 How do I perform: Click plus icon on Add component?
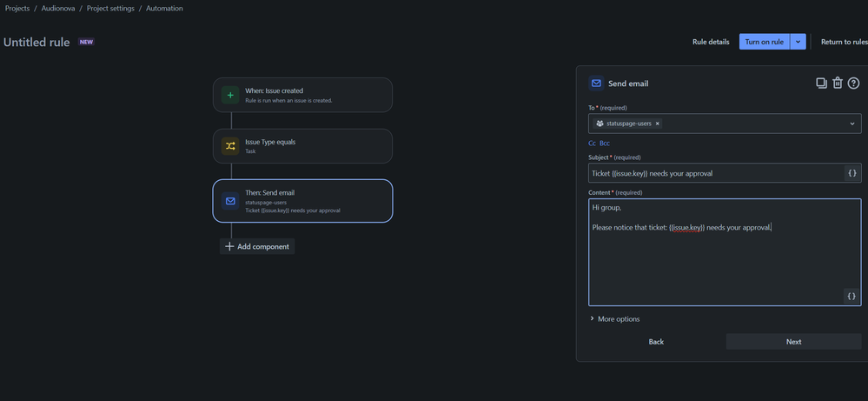[x=229, y=246]
